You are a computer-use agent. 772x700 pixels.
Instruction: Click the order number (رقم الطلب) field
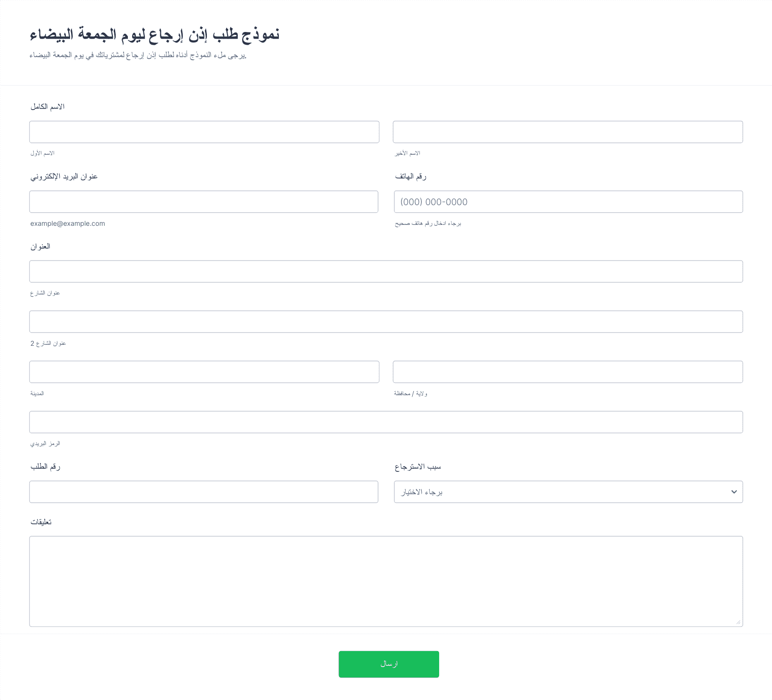click(x=204, y=492)
